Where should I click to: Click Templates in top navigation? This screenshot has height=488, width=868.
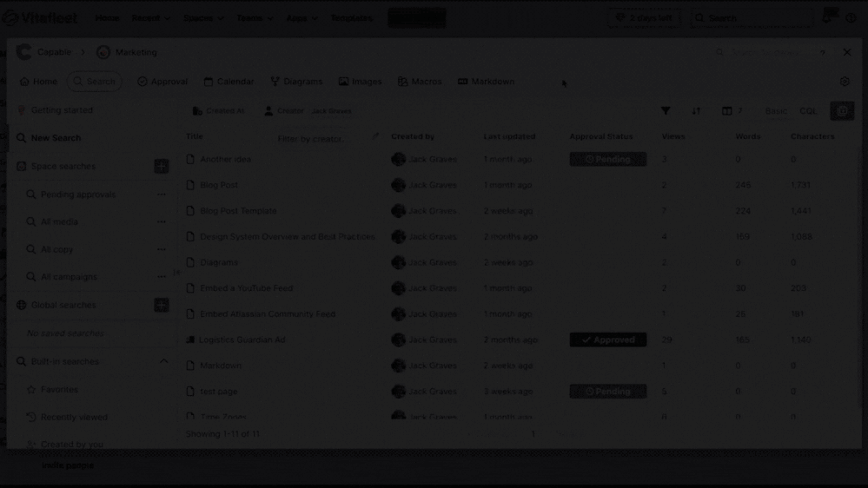[x=351, y=17]
